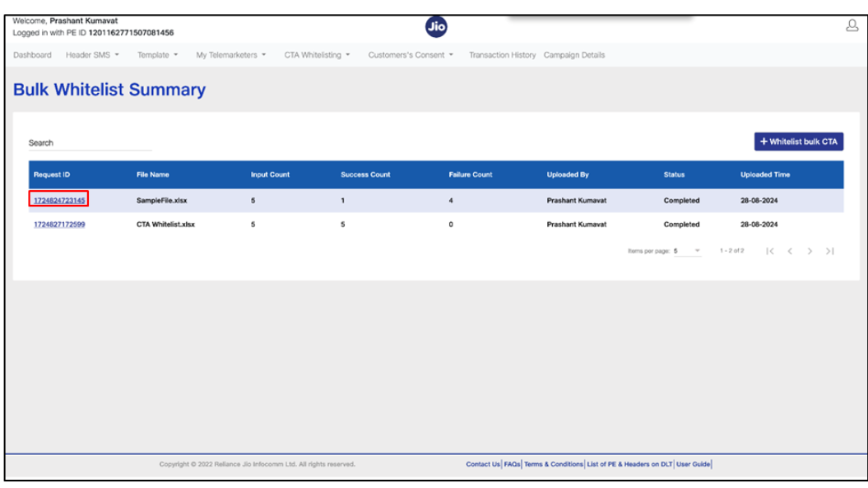Click Failure Count 4 in SampleFile row
This screenshot has width=868, height=488.
pos(451,201)
